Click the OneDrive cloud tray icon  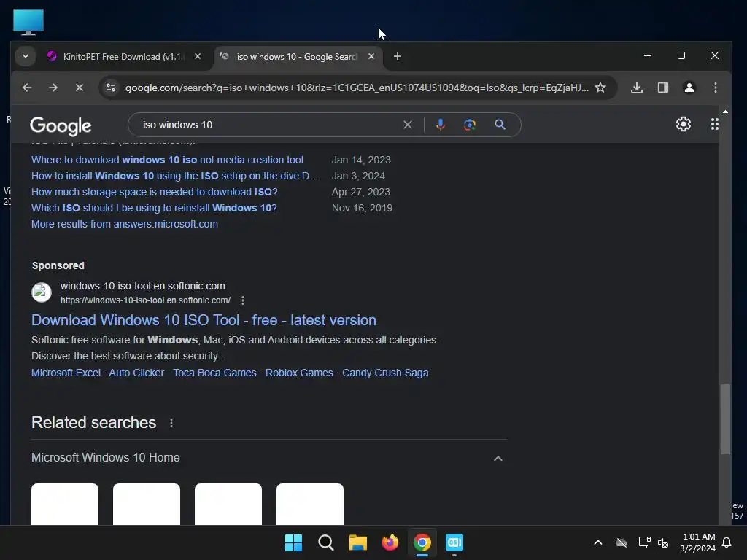[622, 542]
